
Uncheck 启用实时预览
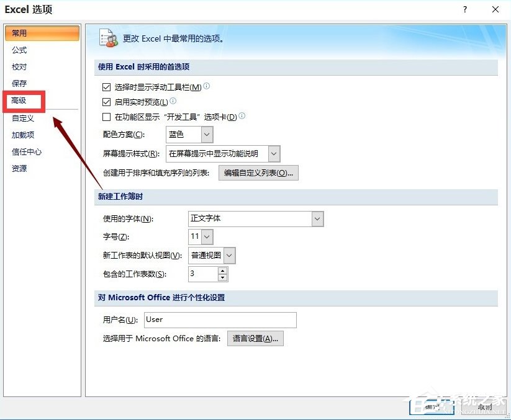pyautogui.click(x=106, y=101)
